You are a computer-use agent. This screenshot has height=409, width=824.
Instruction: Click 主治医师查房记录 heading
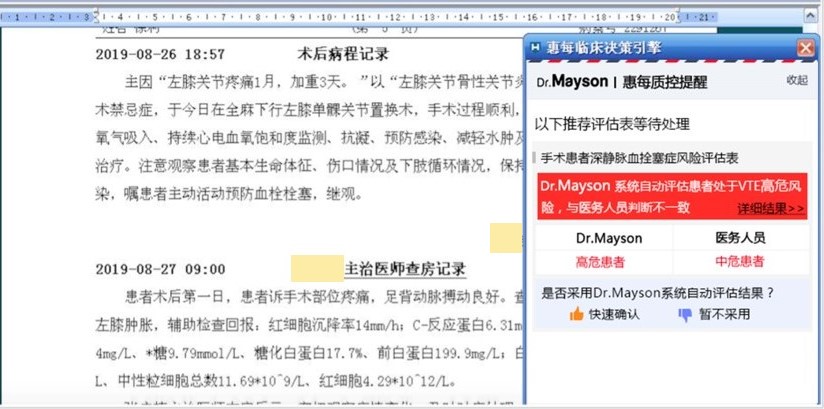click(x=405, y=269)
